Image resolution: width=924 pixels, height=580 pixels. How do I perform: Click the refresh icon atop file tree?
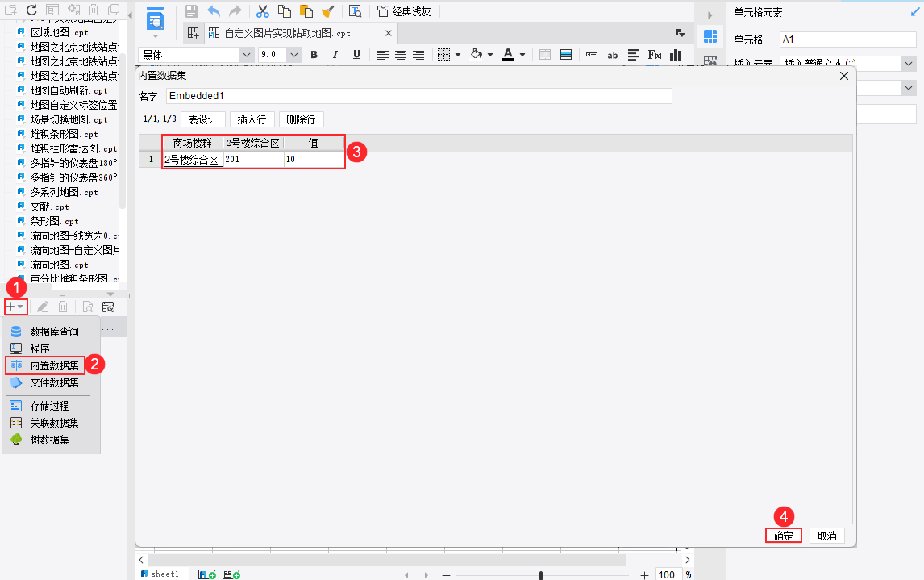pos(31,10)
